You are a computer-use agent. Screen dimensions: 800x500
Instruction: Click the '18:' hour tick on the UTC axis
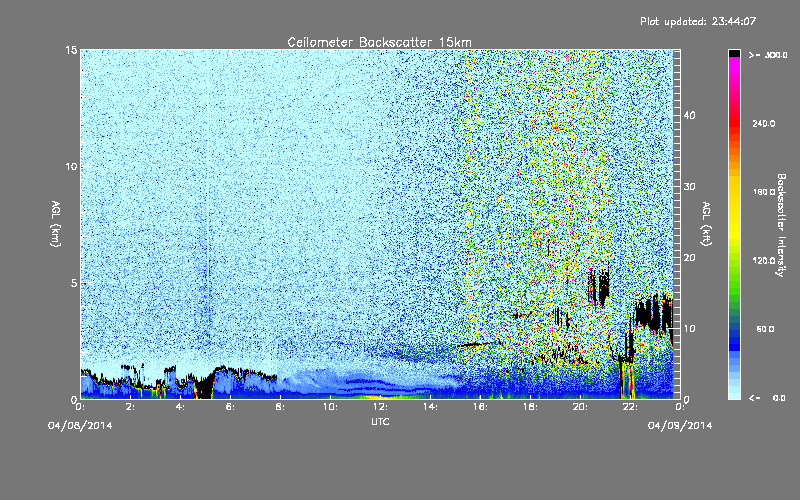(530, 407)
